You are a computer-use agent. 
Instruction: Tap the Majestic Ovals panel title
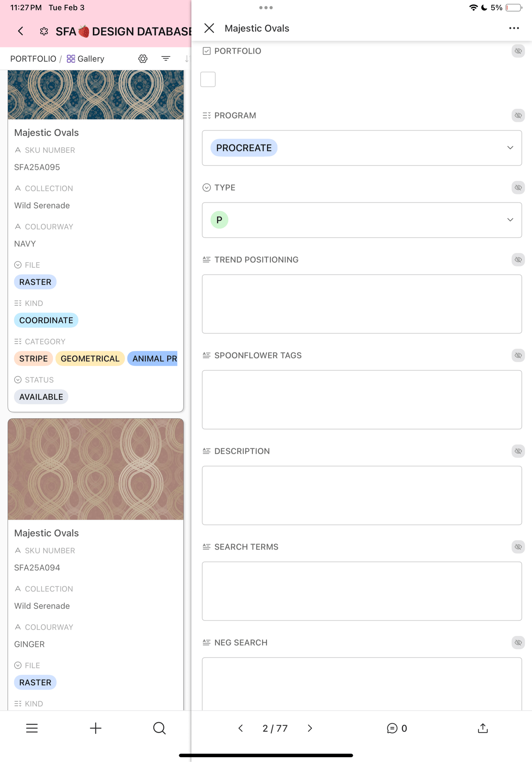tap(257, 28)
